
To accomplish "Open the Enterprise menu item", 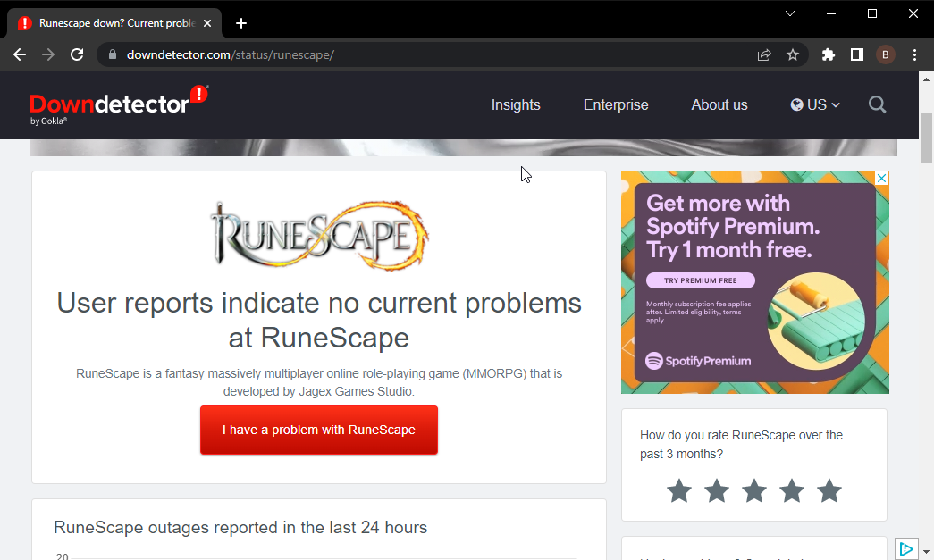I will pos(616,104).
